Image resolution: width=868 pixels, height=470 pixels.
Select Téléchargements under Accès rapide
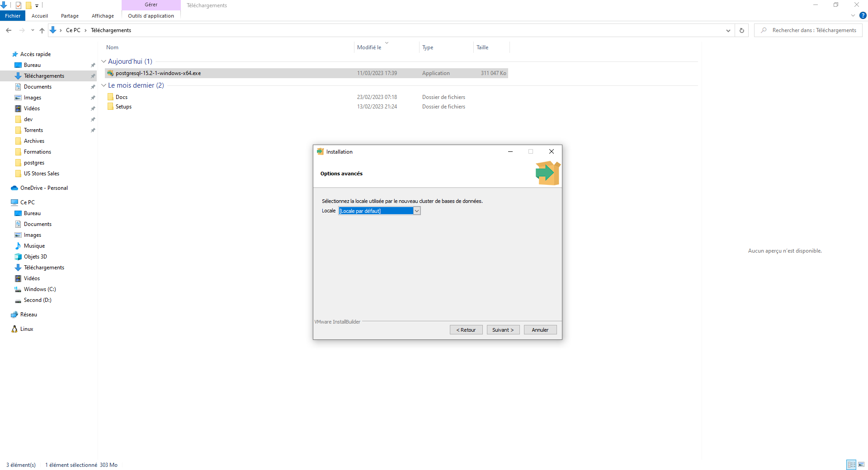44,76
